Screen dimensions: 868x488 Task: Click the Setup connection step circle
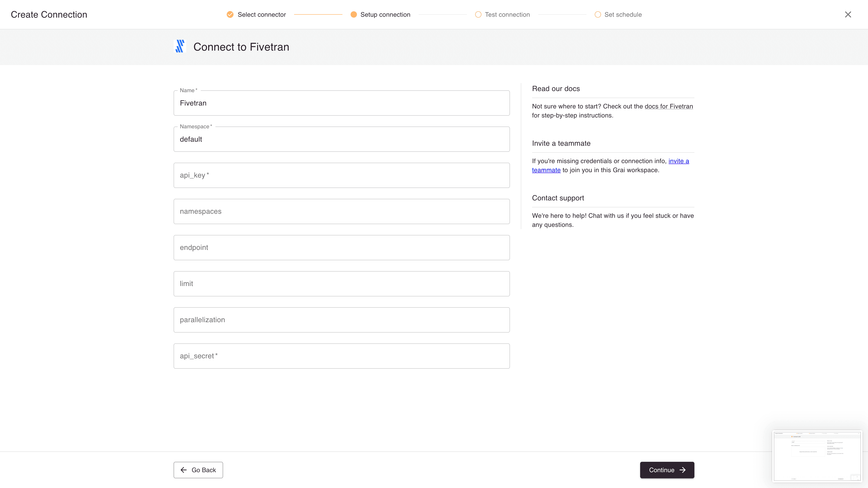(x=354, y=14)
